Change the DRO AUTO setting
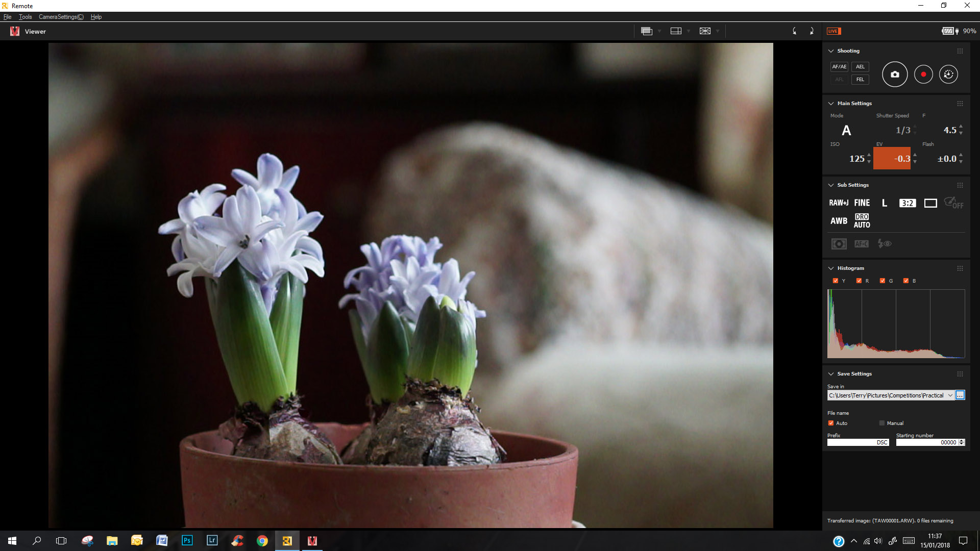 (862, 221)
